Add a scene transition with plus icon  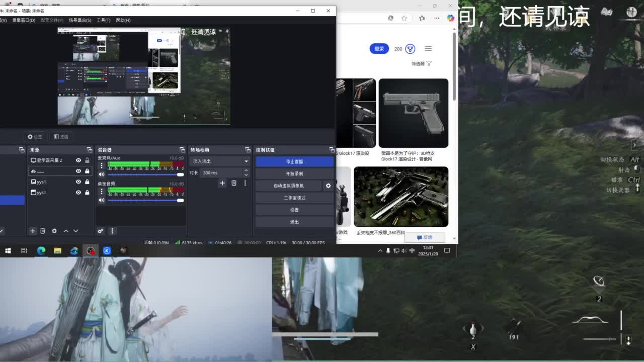222,183
